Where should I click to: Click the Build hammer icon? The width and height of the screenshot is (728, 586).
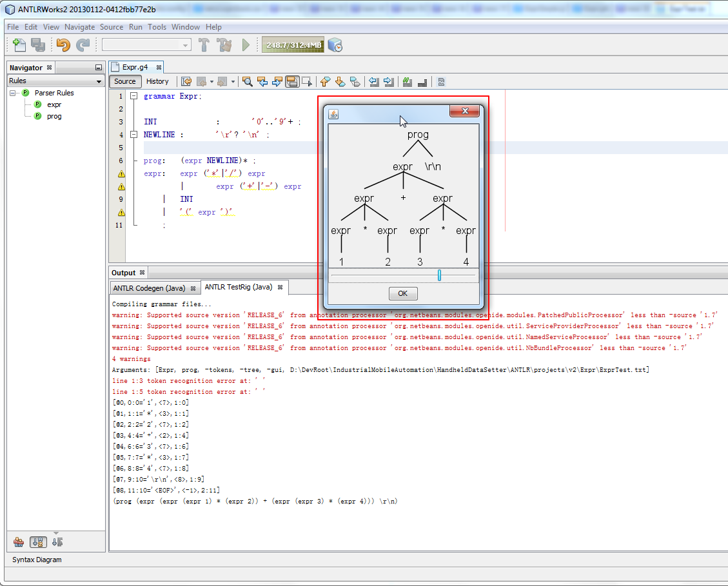(204, 44)
